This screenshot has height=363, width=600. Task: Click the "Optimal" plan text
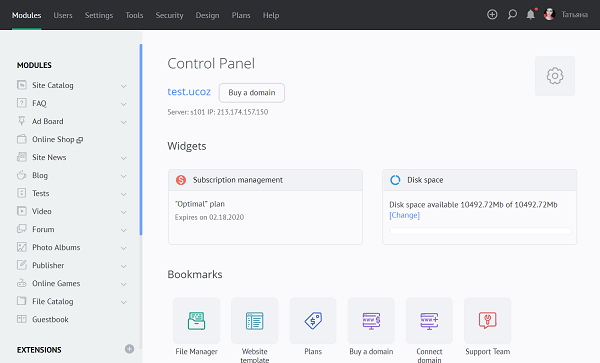[x=200, y=204]
